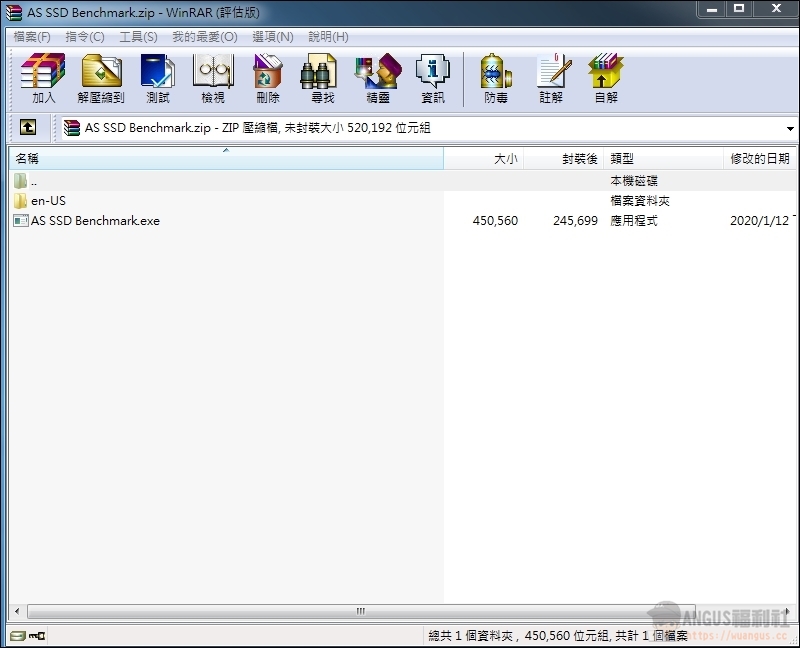Viewport: 800px width, 648px height.
Task: Click the horizontal scrollbar thumb
Action: [360, 611]
